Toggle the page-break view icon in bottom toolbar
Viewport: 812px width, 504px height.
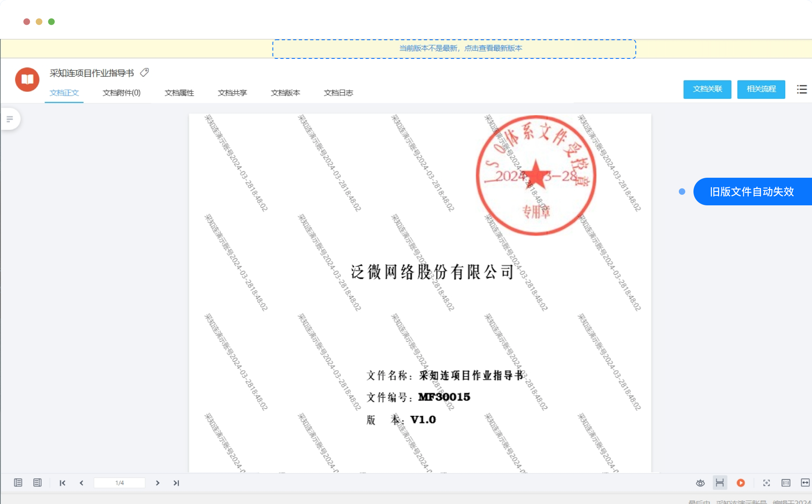pos(719,483)
